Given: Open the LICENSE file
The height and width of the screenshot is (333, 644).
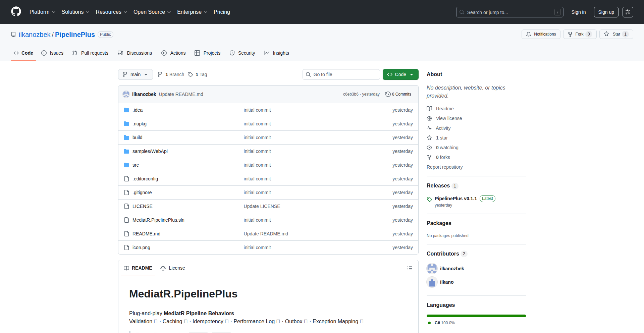Looking at the screenshot, I should [143, 206].
